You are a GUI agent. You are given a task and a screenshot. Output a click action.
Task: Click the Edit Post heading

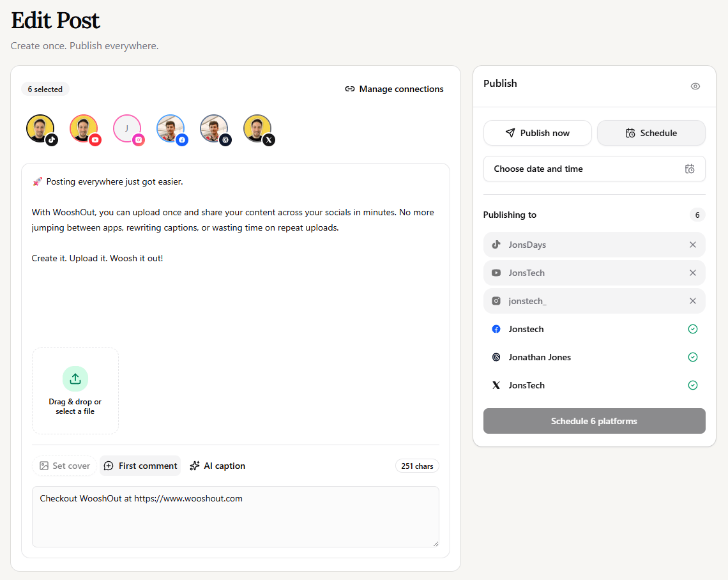pos(56,20)
